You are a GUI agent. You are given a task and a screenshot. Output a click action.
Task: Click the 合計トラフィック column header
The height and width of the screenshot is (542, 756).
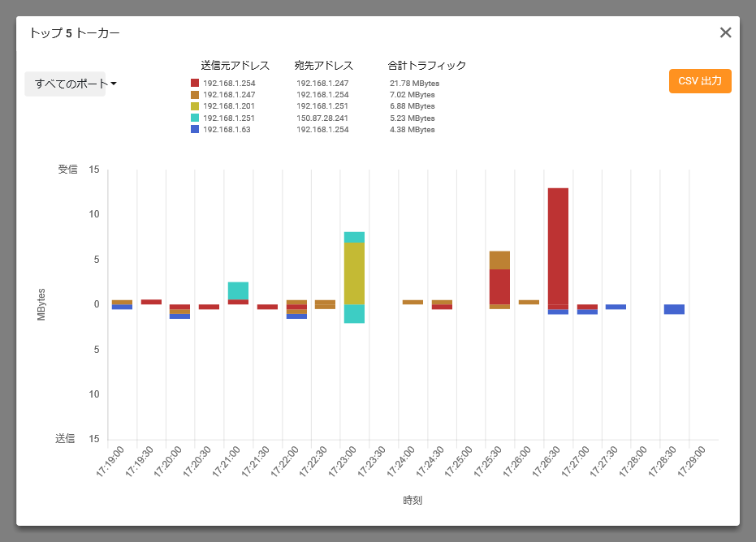(x=426, y=65)
